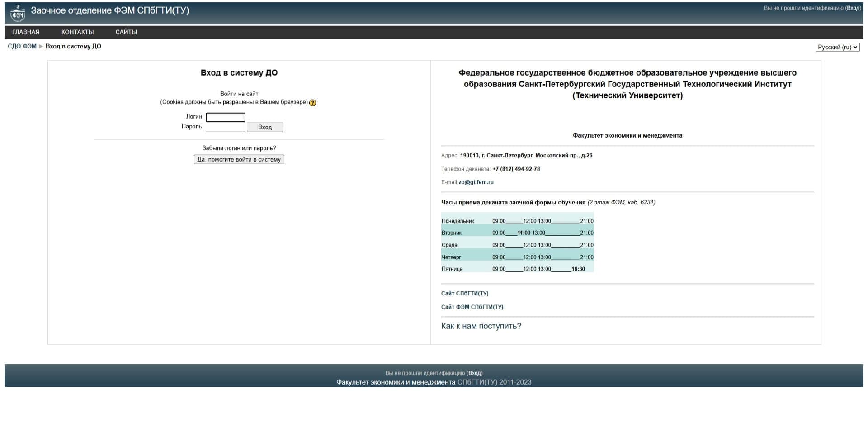Focus the Пароль input field
The image size is (868, 428).
226,127
